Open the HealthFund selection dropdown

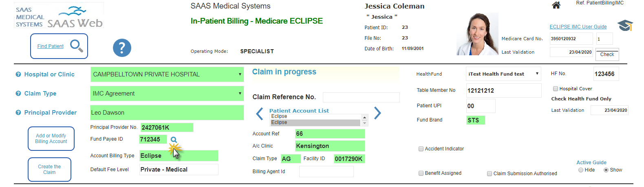tap(537, 74)
